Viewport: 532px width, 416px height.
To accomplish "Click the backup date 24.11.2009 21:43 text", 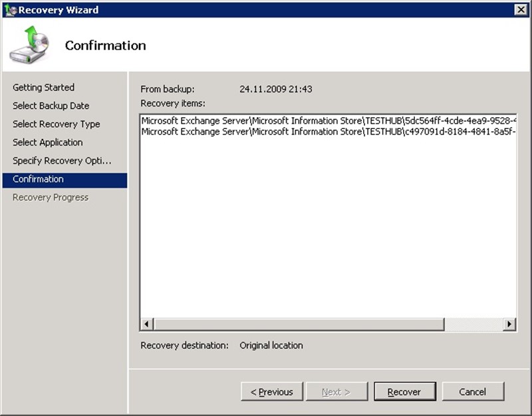I will click(x=275, y=89).
